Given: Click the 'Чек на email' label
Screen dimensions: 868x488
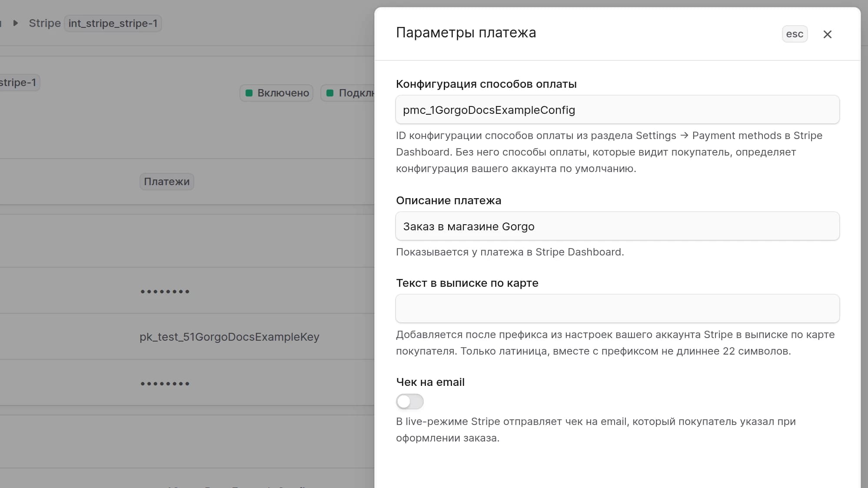Looking at the screenshot, I should point(430,382).
